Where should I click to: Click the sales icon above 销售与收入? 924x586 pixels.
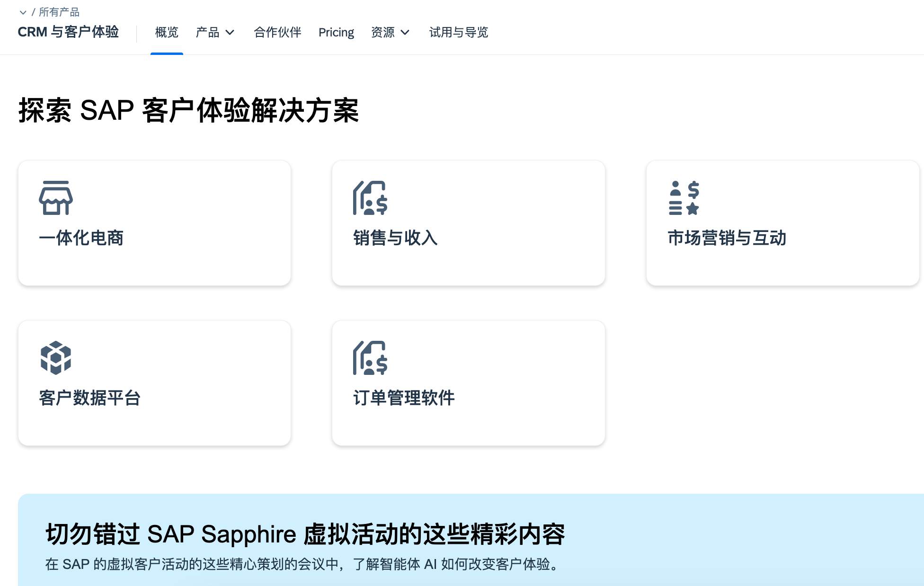click(x=370, y=198)
